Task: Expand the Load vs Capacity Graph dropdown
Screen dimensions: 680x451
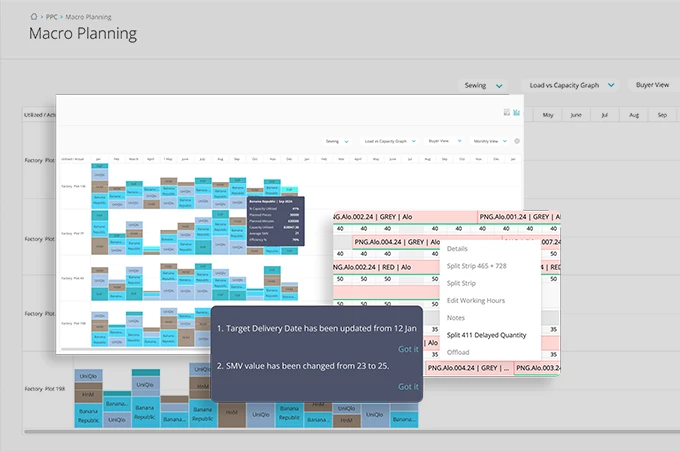Action: pos(571,86)
